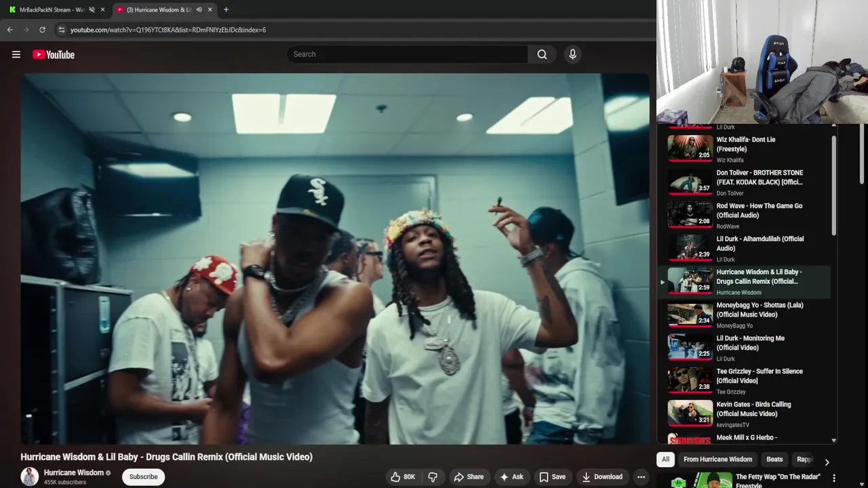
Task: Select current Drugs Callin Remix playlist item
Action: [x=745, y=281]
